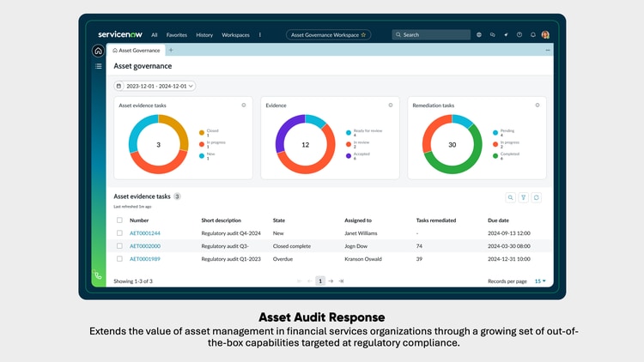Refresh the Asset evidence tasks list
The height and width of the screenshot is (362, 644).
(537, 198)
